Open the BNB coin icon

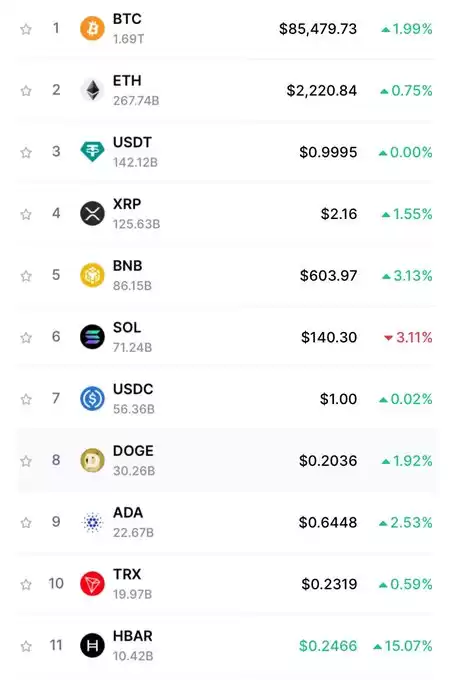coord(92,275)
